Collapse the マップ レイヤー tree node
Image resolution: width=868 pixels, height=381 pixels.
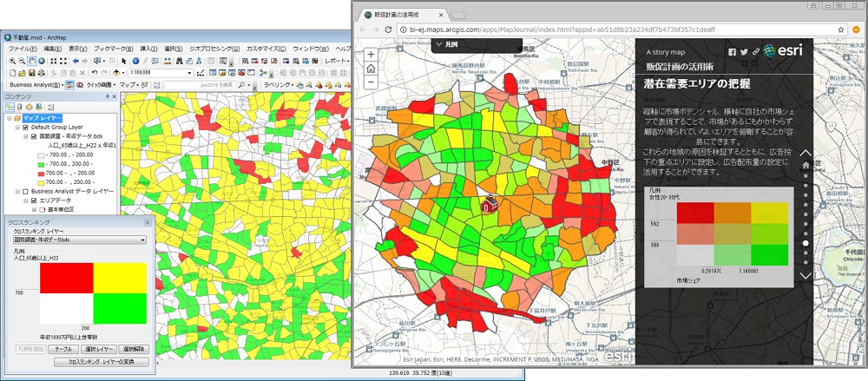click(9, 118)
